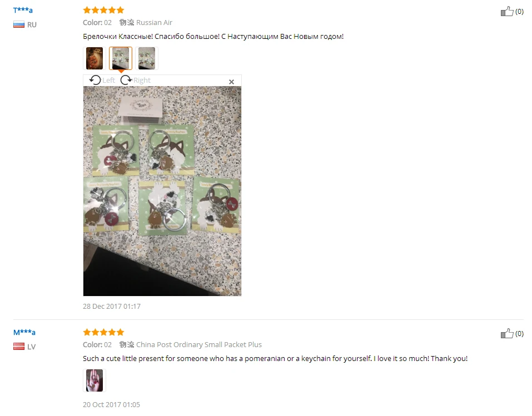Image resolution: width=532 pixels, height=416 pixels.
Task: Click the Latvian flag icon
Action: coord(19,347)
